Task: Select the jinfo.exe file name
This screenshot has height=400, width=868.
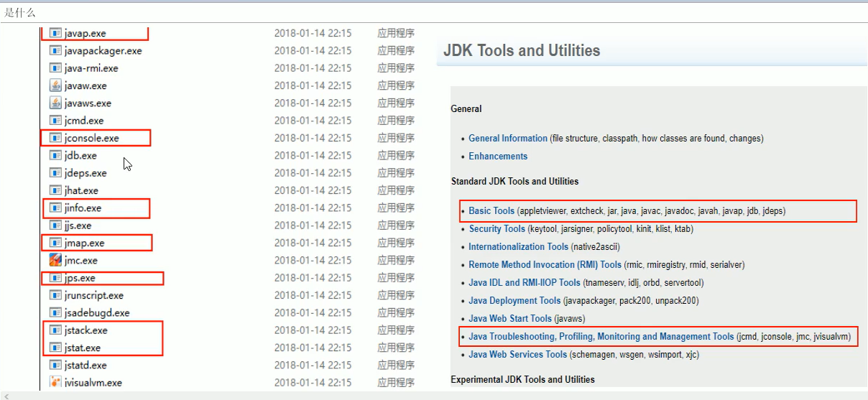Action: (83, 208)
